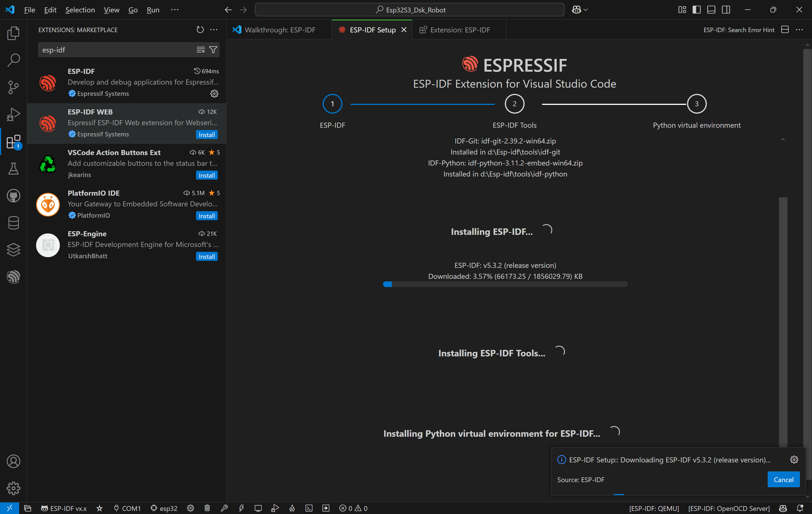
Task: Open the Explorer view in activity bar
Action: tap(13, 33)
